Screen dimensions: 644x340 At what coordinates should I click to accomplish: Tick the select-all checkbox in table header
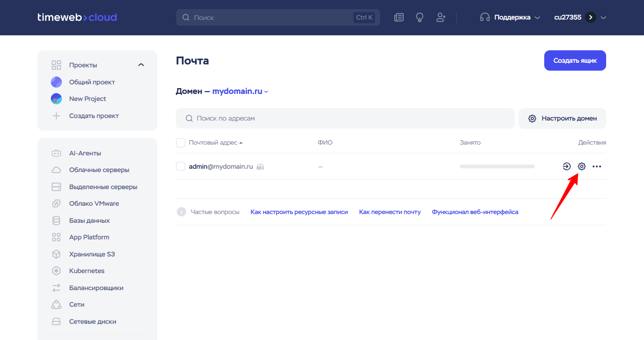point(180,143)
